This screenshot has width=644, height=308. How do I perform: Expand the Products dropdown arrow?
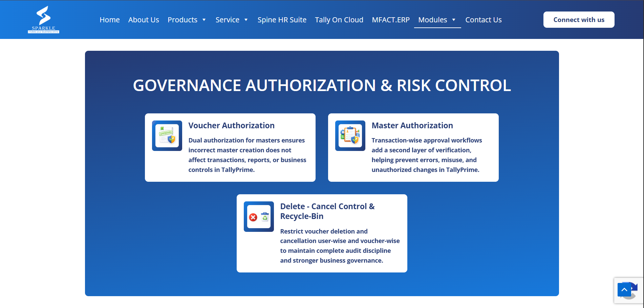(x=204, y=20)
